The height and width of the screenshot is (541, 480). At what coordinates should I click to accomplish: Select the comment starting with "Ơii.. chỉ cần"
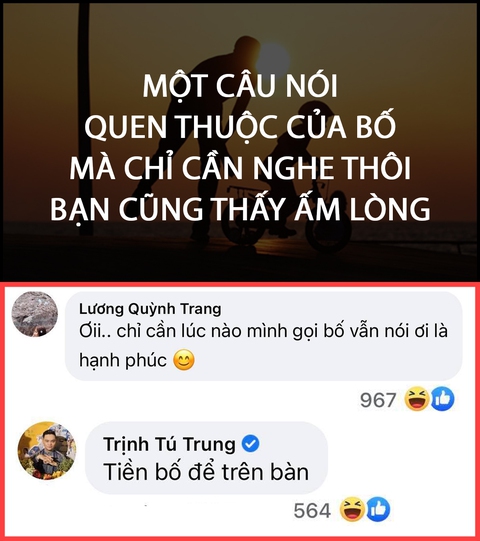(264, 345)
